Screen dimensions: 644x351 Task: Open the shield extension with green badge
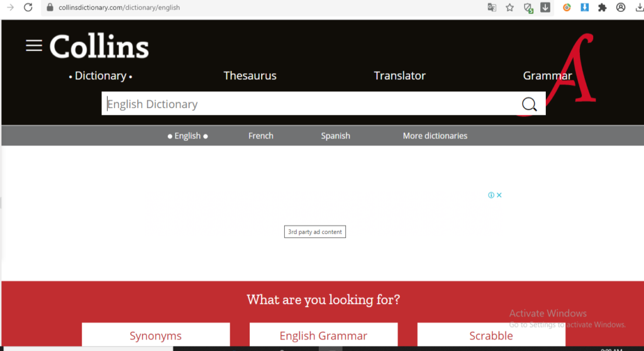pyautogui.click(x=528, y=8)
